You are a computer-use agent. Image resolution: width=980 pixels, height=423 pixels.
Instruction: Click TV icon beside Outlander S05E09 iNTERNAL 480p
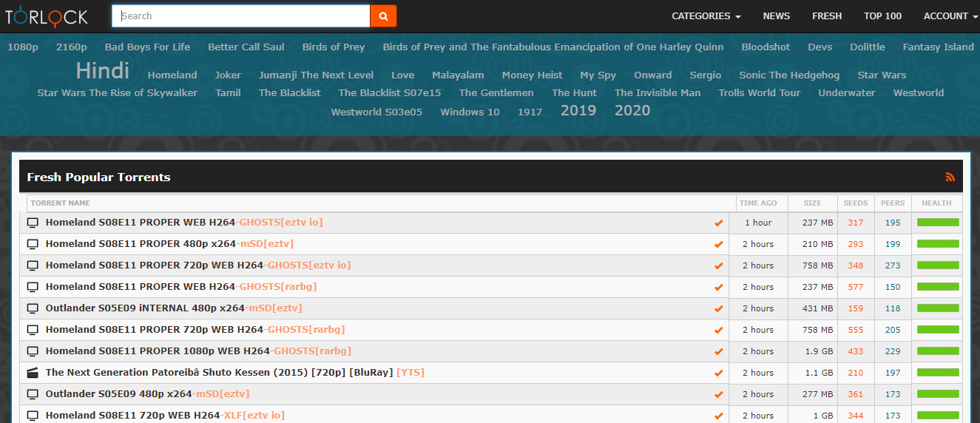(33, 308)
